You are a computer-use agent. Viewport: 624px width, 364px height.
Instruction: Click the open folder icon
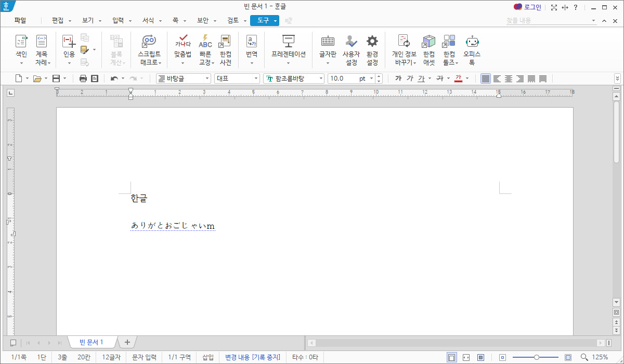[37, 79]
